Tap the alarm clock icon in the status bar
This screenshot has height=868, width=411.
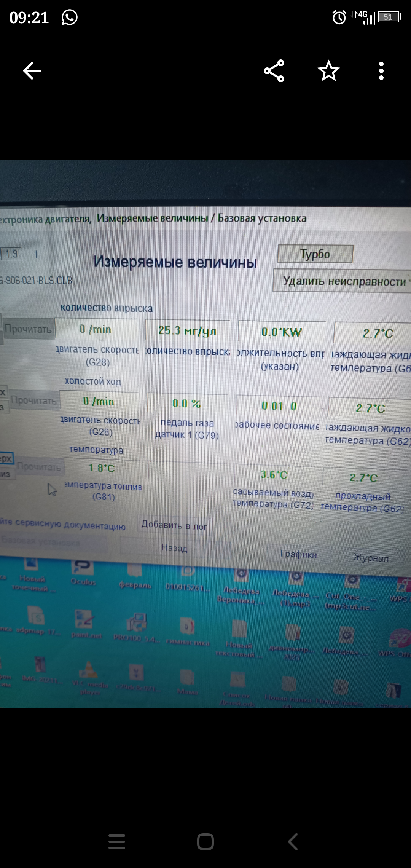[339, 18]
